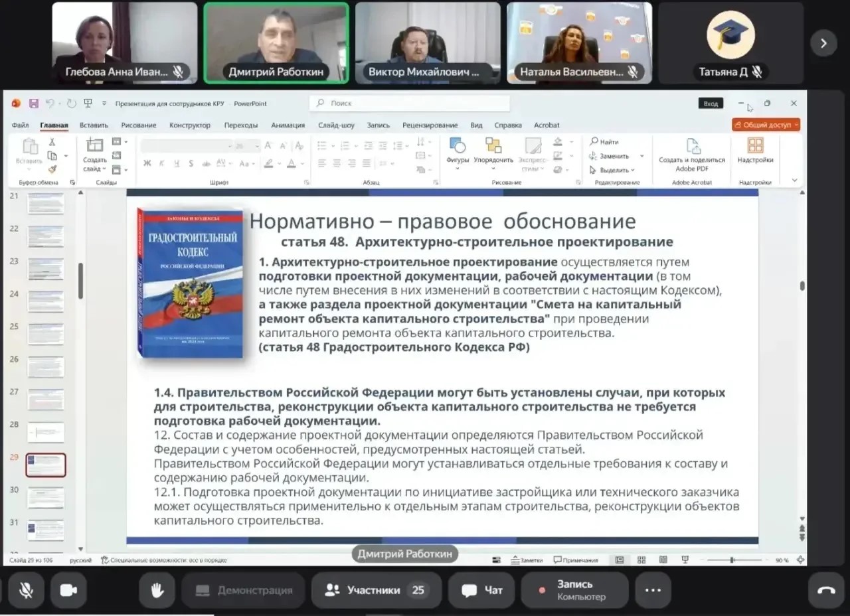The height and width of the screenshot is (616, 850).
Task: Open the Общий доступ dropdown
Action: pos(766,125)
